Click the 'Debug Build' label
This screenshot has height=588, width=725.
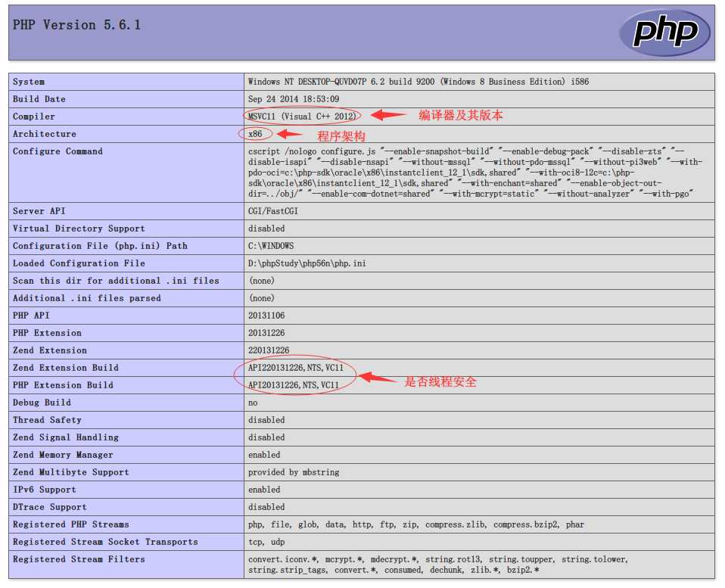pyautogui.click(x=42, y=403)
